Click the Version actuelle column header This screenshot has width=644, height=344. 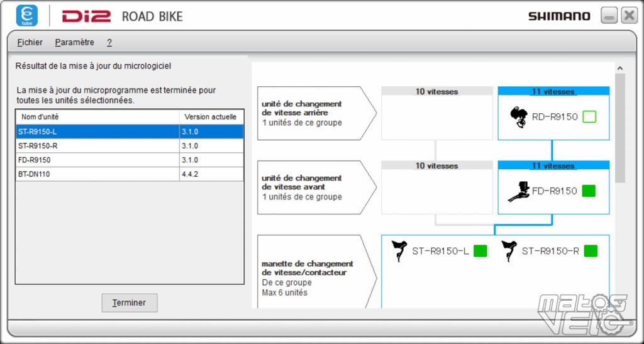pyautogui.click(x=211, y=117)
